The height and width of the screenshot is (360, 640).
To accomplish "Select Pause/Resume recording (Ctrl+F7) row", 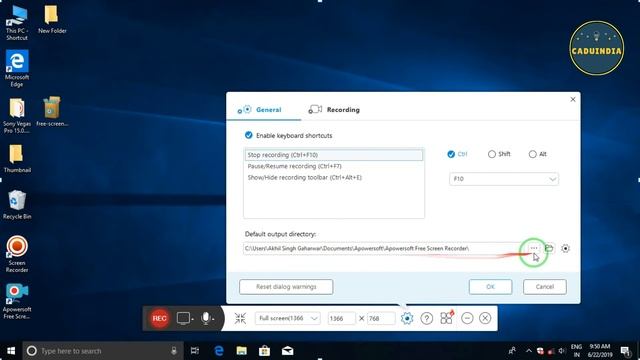I will [334, 166].
